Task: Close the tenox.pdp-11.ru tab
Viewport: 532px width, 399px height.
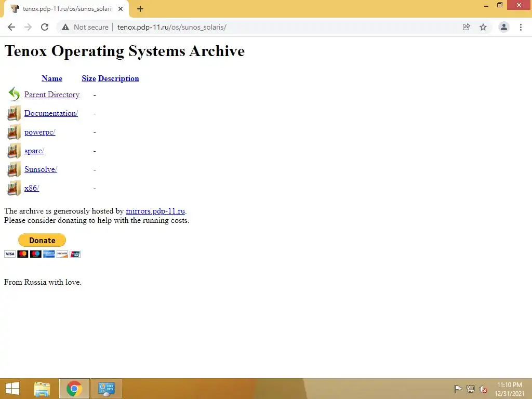Action: (x=121, y=9)
